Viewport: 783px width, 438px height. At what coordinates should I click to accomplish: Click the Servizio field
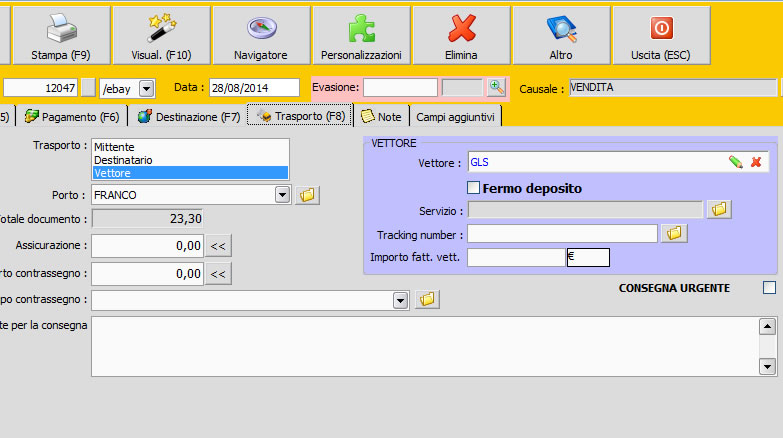[585, 210]
